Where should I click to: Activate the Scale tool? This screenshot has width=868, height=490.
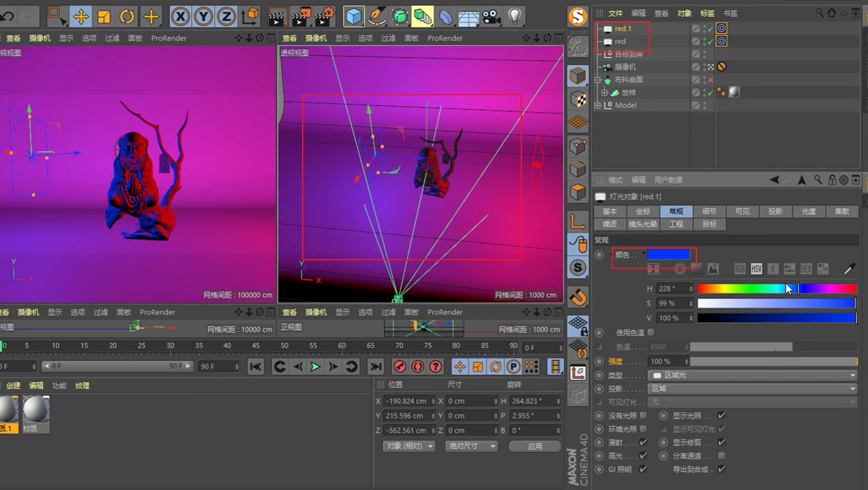(104, 16)
